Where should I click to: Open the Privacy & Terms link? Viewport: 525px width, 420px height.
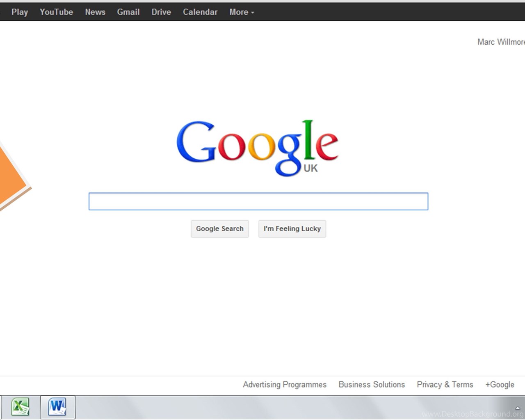coord(445,385)
